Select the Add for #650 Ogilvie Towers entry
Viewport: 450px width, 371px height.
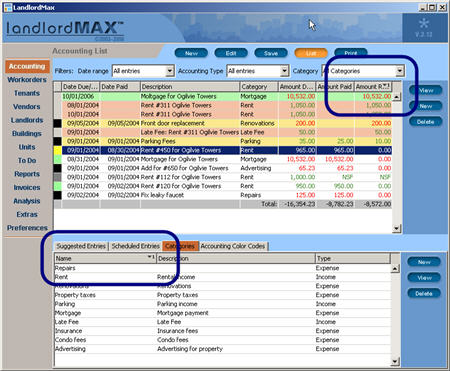(223, 168)
